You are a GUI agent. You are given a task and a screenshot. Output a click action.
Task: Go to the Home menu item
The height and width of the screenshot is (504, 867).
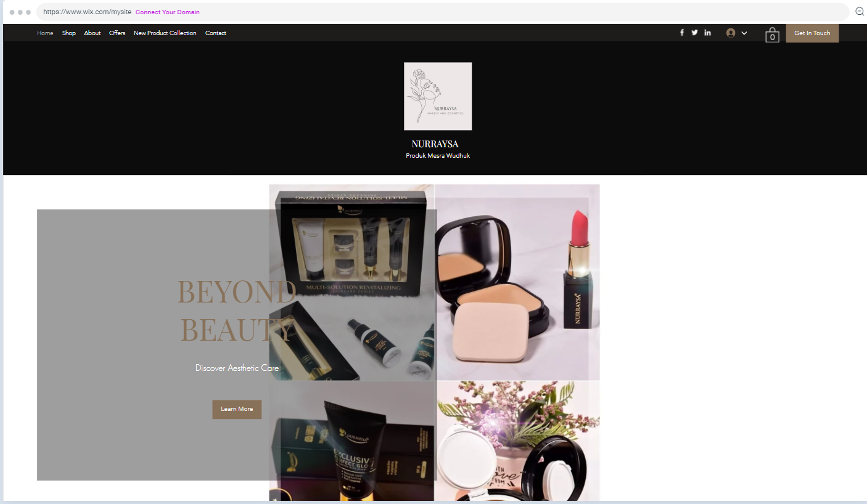(45, 33)
